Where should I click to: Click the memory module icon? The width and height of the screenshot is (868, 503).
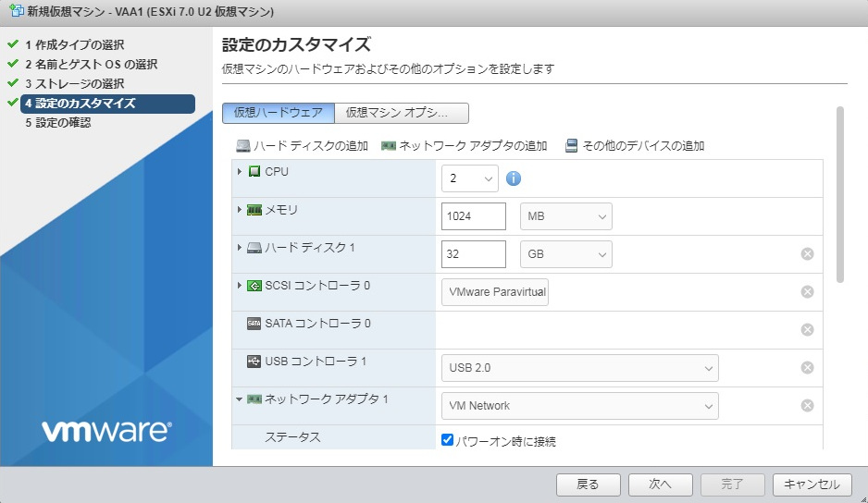point(254,210)
